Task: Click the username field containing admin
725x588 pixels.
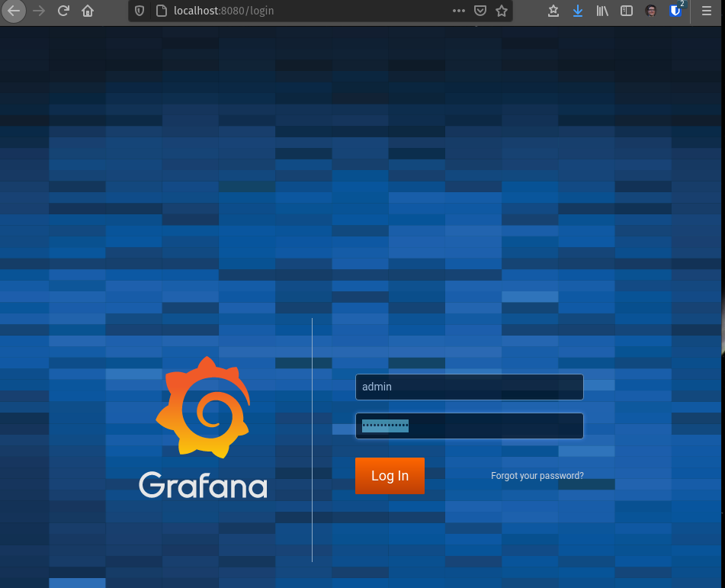Action: tap(470, 387)
